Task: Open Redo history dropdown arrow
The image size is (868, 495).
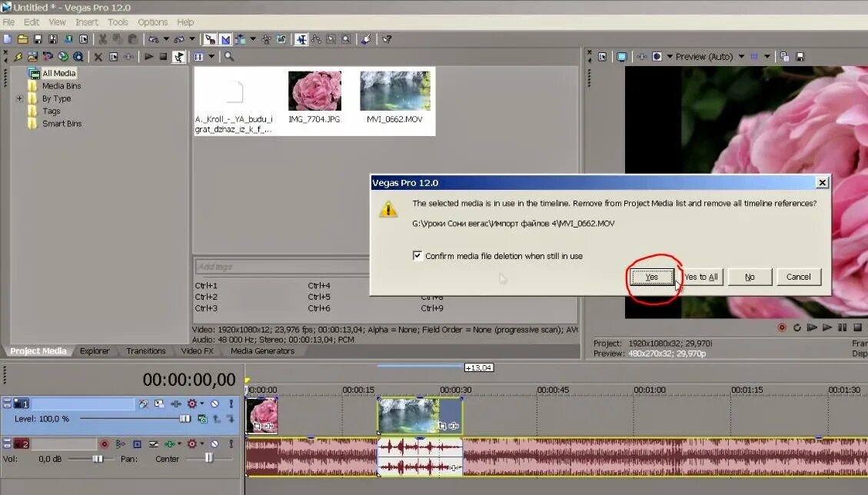Action: (x=191, y=39)
